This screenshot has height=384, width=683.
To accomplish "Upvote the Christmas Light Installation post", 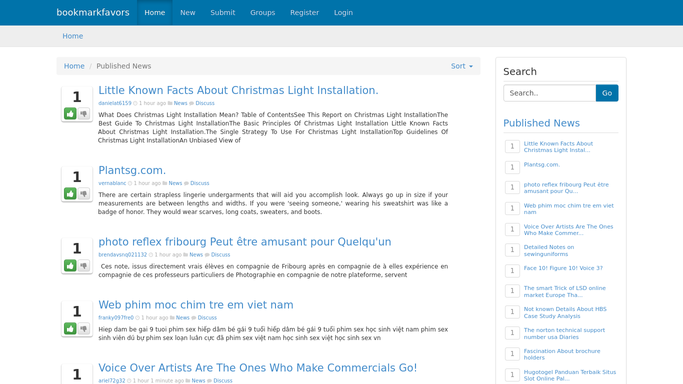I will pos(70,114).
